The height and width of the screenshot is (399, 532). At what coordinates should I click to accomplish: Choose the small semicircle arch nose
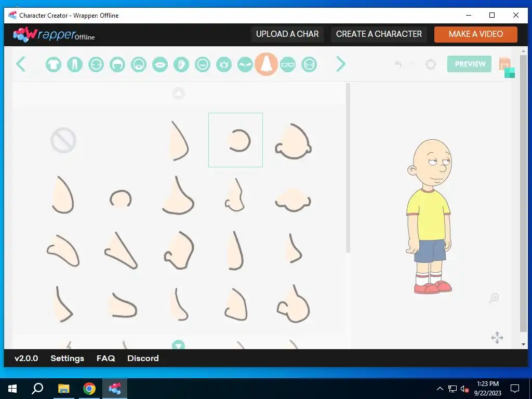point(121,198)
